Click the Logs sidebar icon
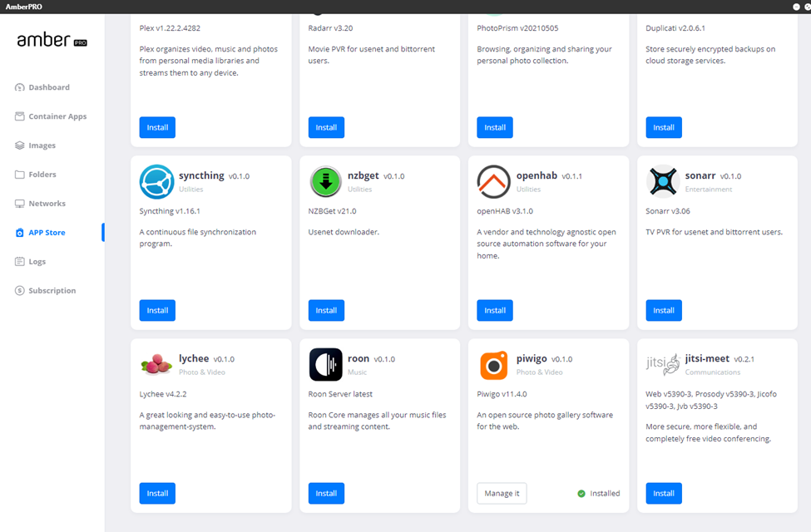Viewport: 811px width, 532px height. click(x=20, y=262)
